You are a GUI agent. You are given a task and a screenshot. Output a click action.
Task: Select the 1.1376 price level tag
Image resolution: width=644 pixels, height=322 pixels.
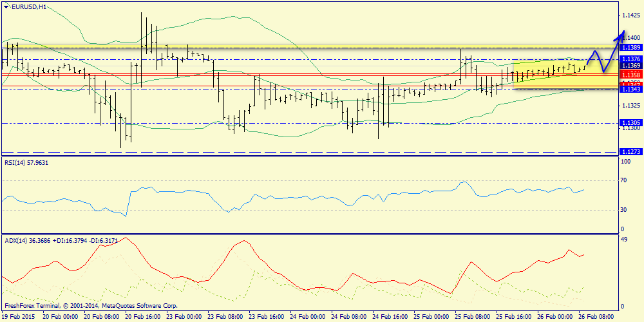click(630, 59)
